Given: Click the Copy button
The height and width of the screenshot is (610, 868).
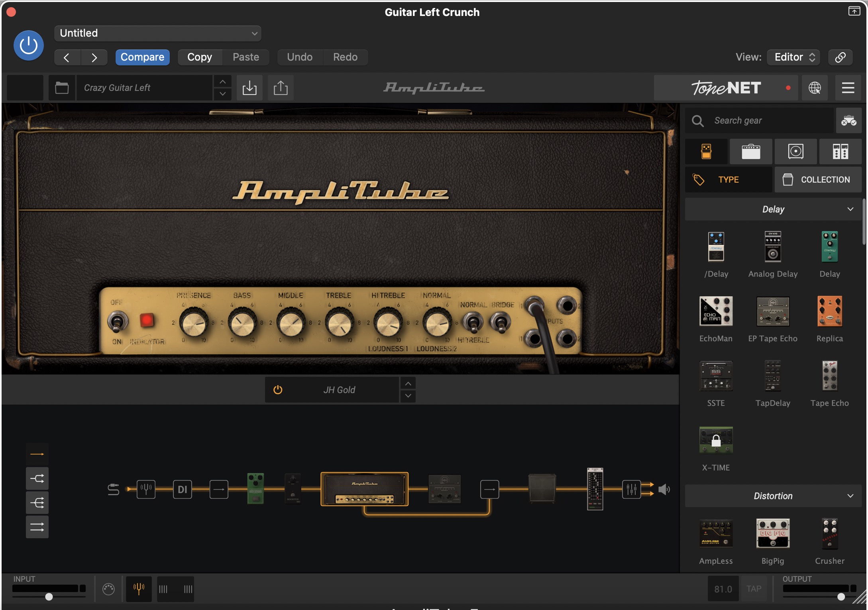Looking at the screenshot, I should (200, 57).
